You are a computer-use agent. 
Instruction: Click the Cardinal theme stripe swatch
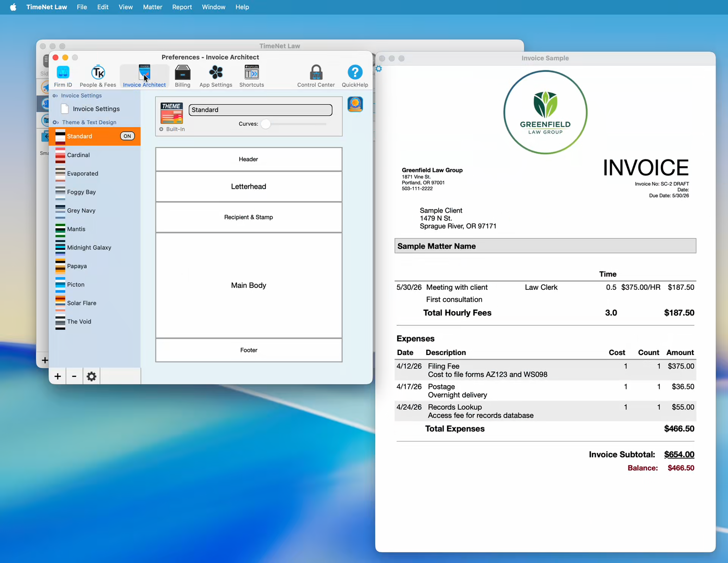pos(60,155)
